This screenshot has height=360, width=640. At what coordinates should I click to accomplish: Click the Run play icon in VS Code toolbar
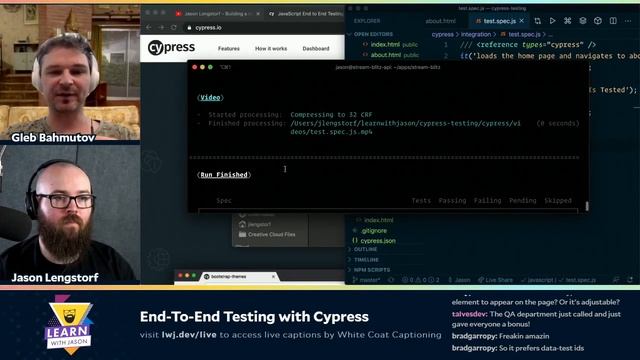(x=552, y=21)
